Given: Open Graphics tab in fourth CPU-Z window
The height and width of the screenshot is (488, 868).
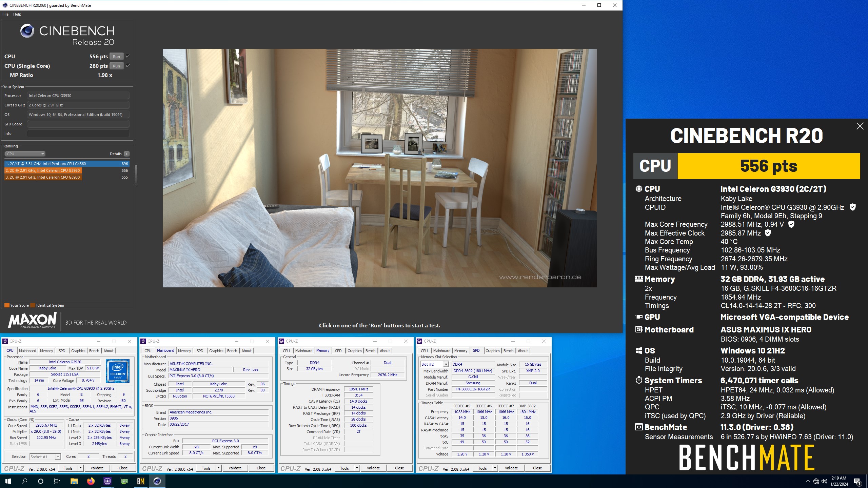Looking at the screenshot, I should point(492,351).
